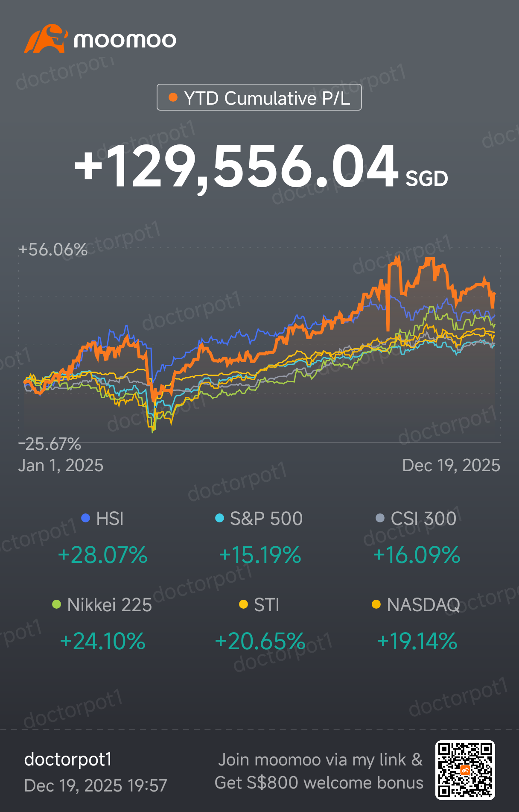Click the yellow STI legend dot
The height and width of the screenshot is (812, 519).
(x=243, y=604)
